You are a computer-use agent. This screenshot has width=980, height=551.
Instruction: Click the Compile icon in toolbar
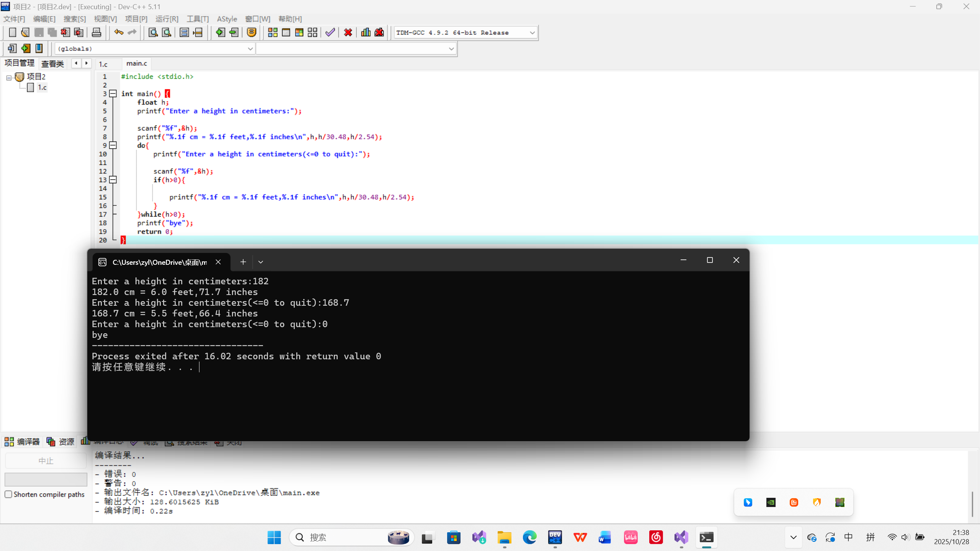coord(273,33)
